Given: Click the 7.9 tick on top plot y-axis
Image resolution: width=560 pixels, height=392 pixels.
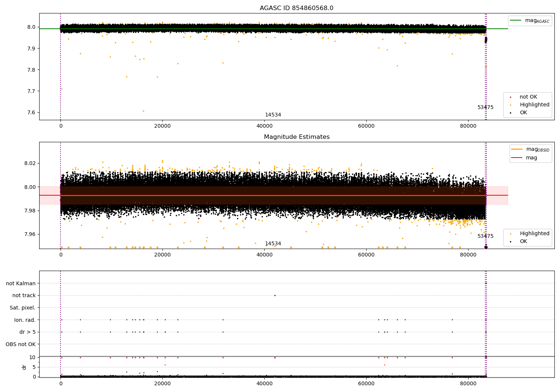Looking at the screenshot, I should (31, 49).
